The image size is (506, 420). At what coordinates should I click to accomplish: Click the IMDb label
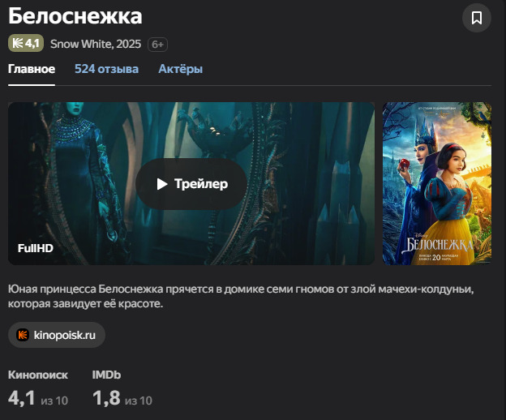106,375
